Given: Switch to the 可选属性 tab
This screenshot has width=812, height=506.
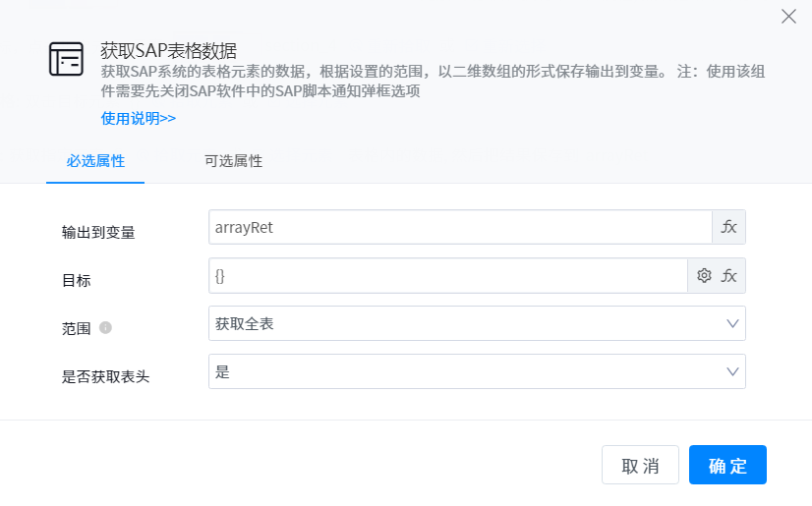Looking at the screenshot, I should point(233,161).
